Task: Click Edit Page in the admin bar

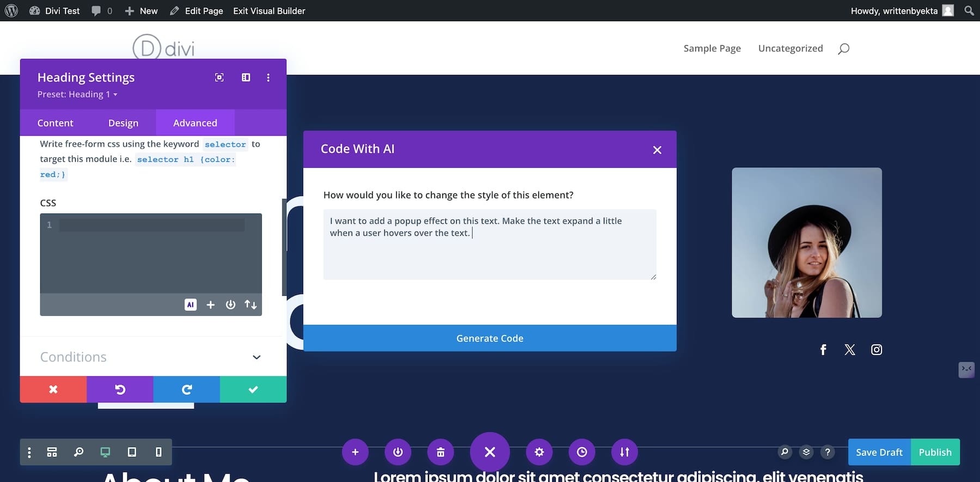Action: click(x=197, y=10)
